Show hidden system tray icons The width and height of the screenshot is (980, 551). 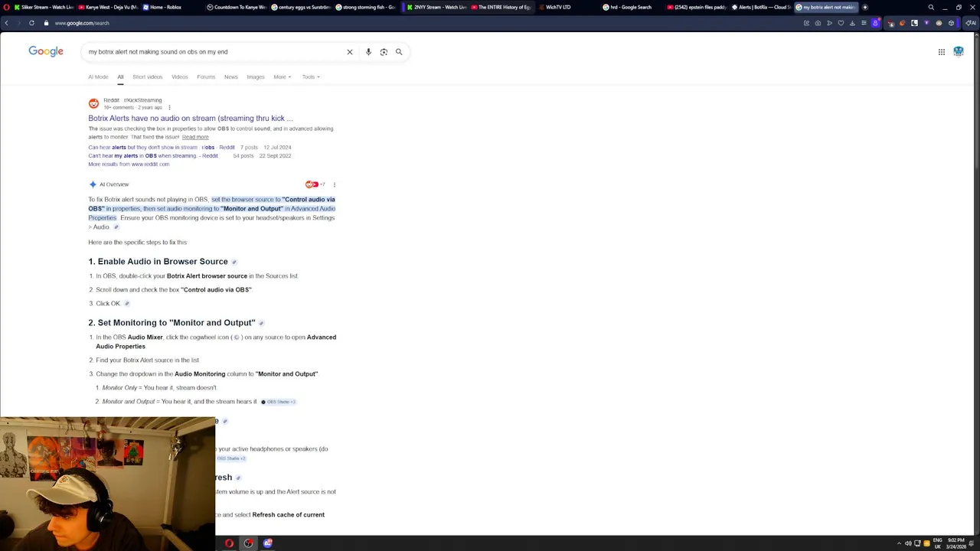pos(900,543)
